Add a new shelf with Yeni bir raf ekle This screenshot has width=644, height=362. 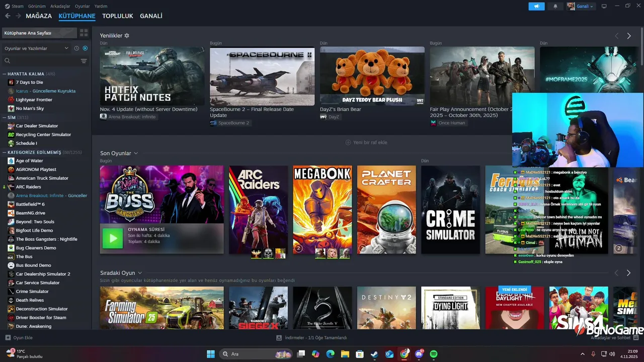pyautogui.click(x=366, y=142)
